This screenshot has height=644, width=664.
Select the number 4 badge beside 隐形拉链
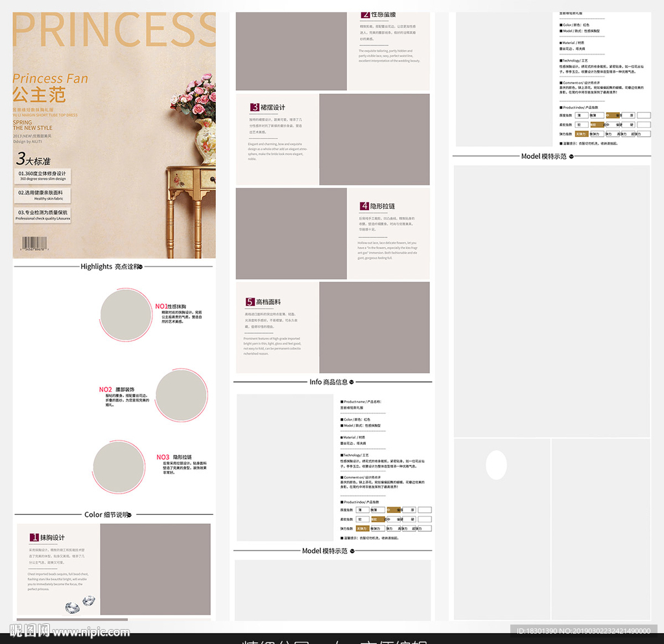click(x=364, y=206)
